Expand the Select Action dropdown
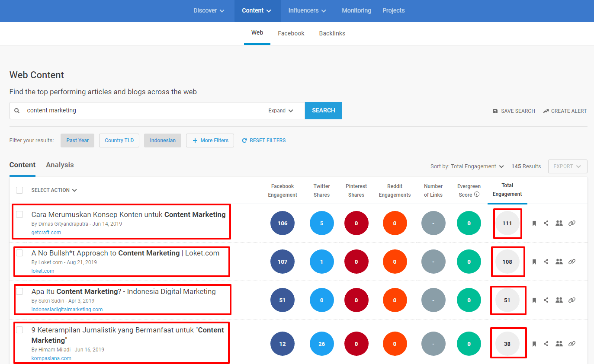Image resolution: width=594 pixels, height=364 pixels. [54, 190]
